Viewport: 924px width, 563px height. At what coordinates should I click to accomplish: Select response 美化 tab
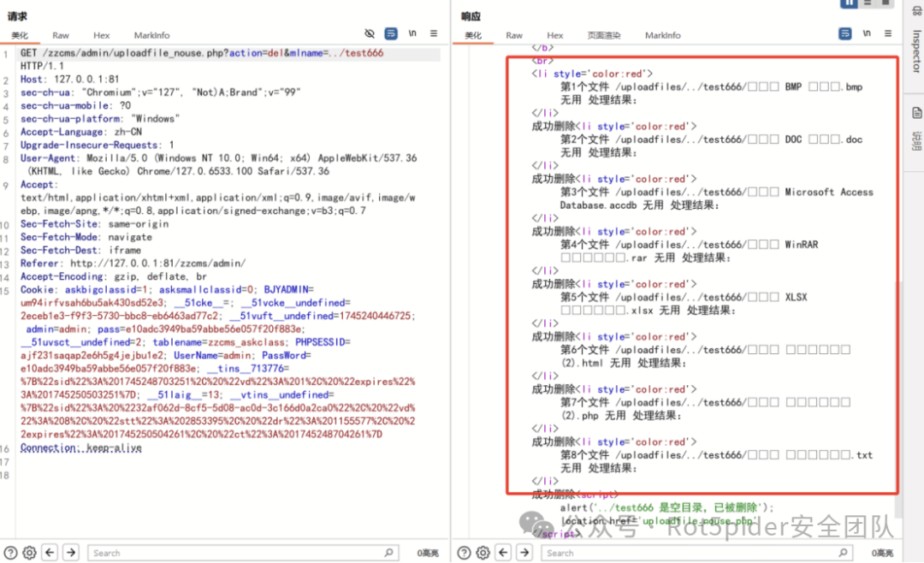pyautogui.click(x=473, y=35)
